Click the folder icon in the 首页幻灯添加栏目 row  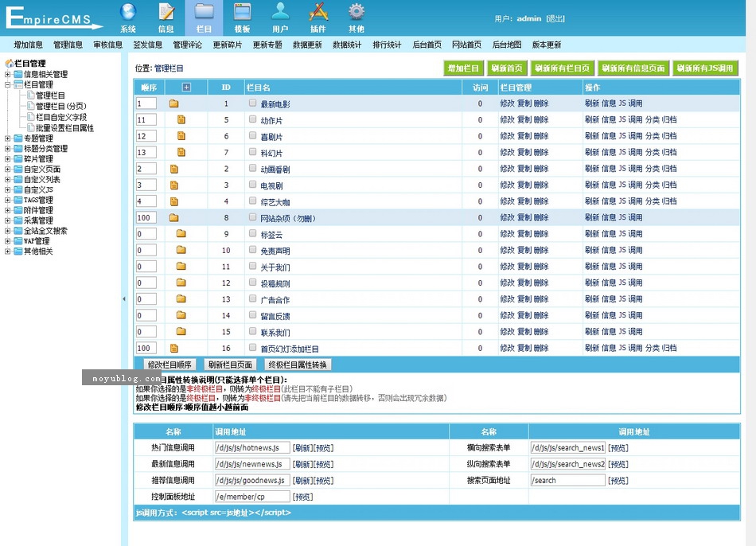(x=174, y=349)
